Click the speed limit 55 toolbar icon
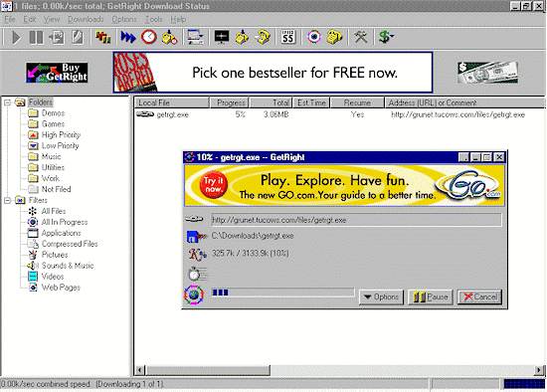 click(x=288, y=37)
